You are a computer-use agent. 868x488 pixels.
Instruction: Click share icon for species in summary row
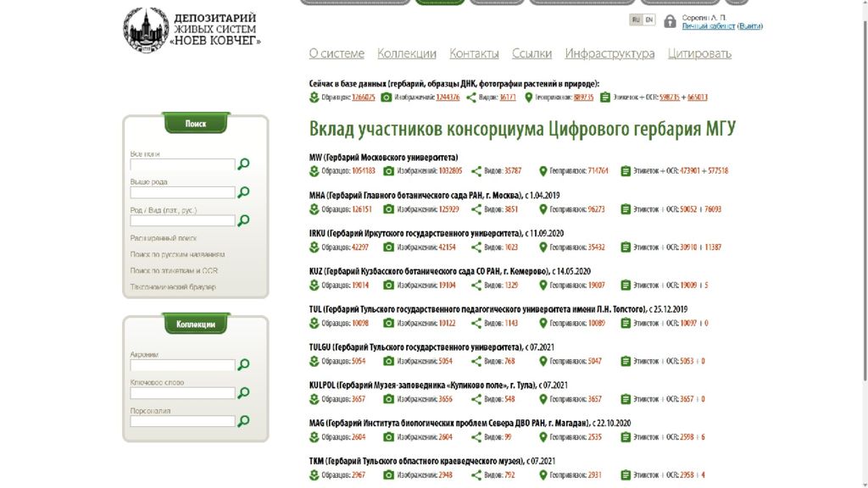(471, 97)
